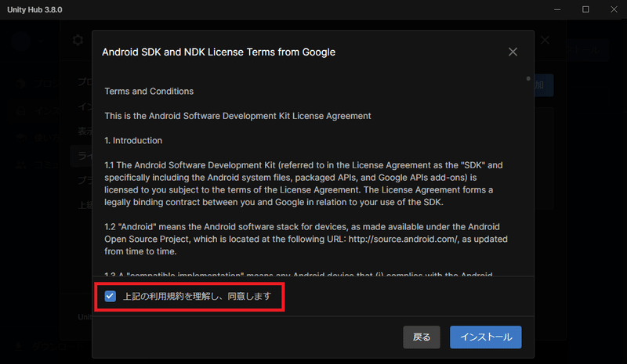The width and height of the screenshot is (627, 364).
Task: Uncheck the 上記の利用規約を理解し、同意します checkbox
Action: [110, 296]
